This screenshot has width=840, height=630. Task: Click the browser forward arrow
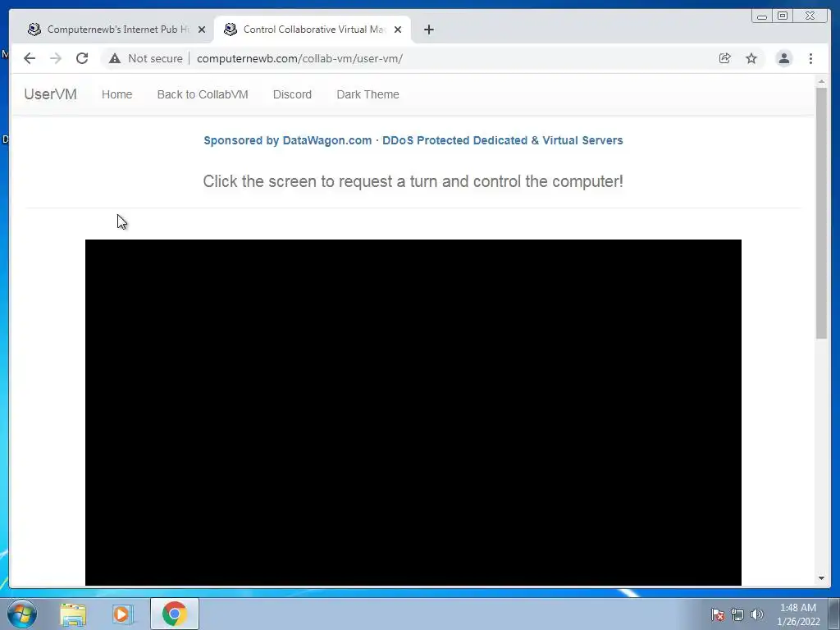56,58
